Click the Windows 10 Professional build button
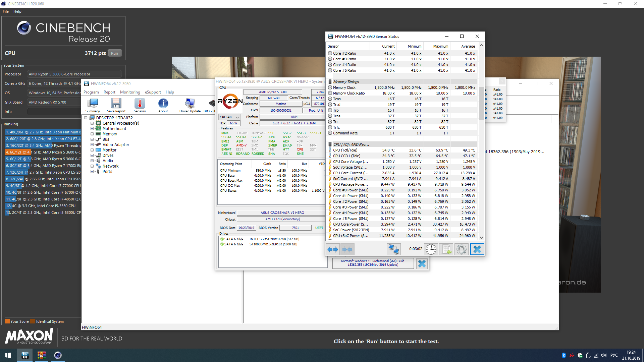The height and width of the screenshot is (362, 644). 373,263
